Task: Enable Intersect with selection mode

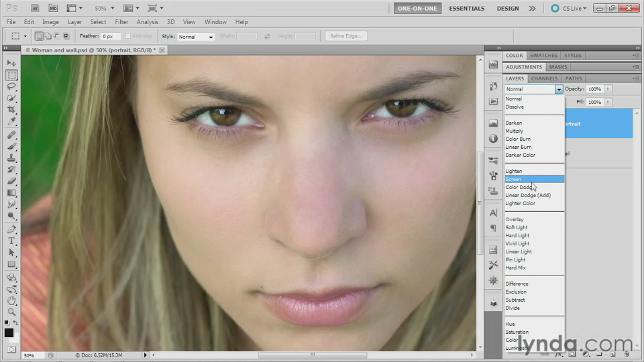Action: click(66, 36)
